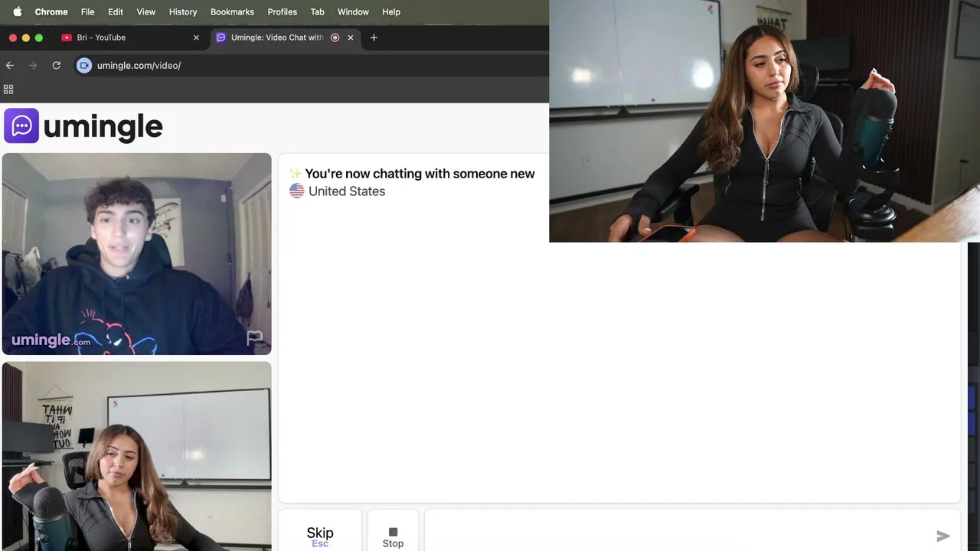Open the Tab menu
980x551 pixels.
point(317,11)
